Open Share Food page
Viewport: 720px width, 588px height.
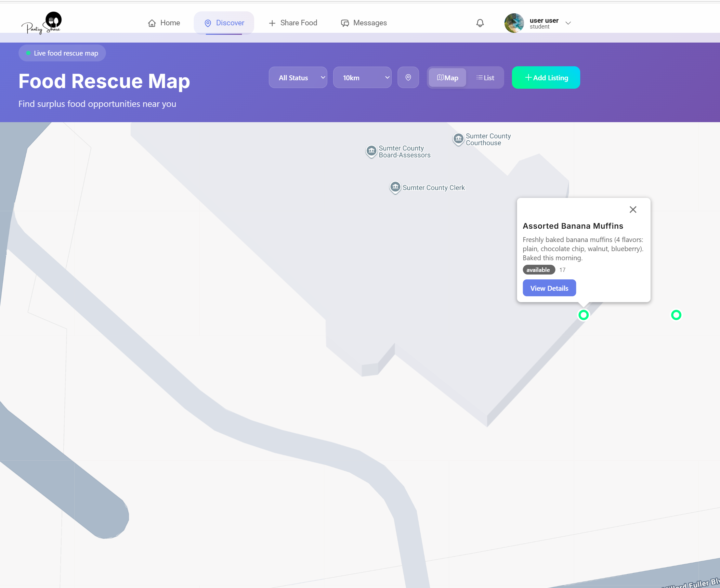point(293,23)
